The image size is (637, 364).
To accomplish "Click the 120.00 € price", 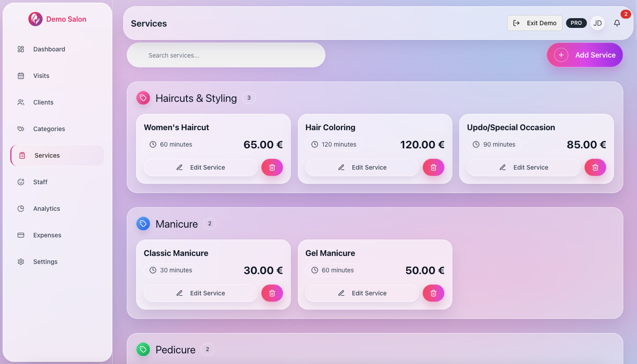I will coord(422,145).
